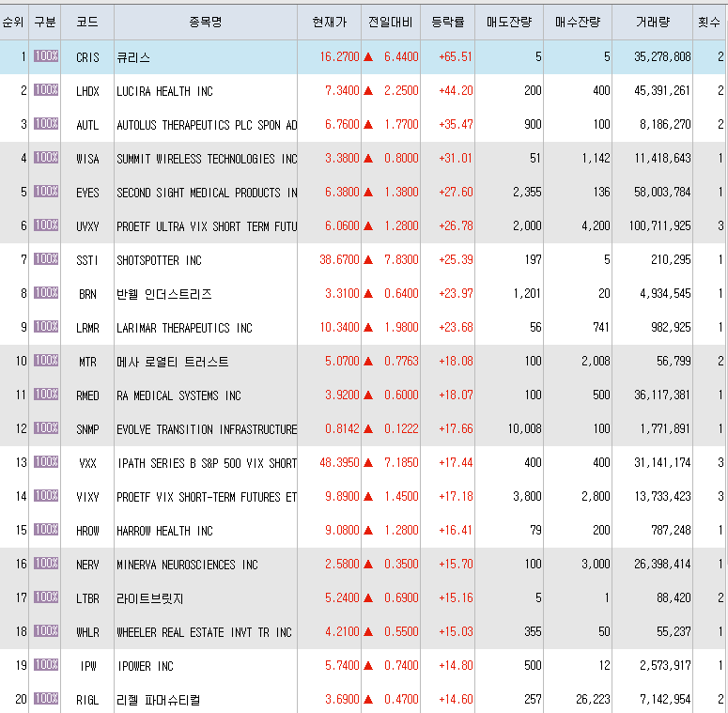The image size is (728, 713).
Task: Click the 100% badge in the BRN row
Action: [46, 293]
